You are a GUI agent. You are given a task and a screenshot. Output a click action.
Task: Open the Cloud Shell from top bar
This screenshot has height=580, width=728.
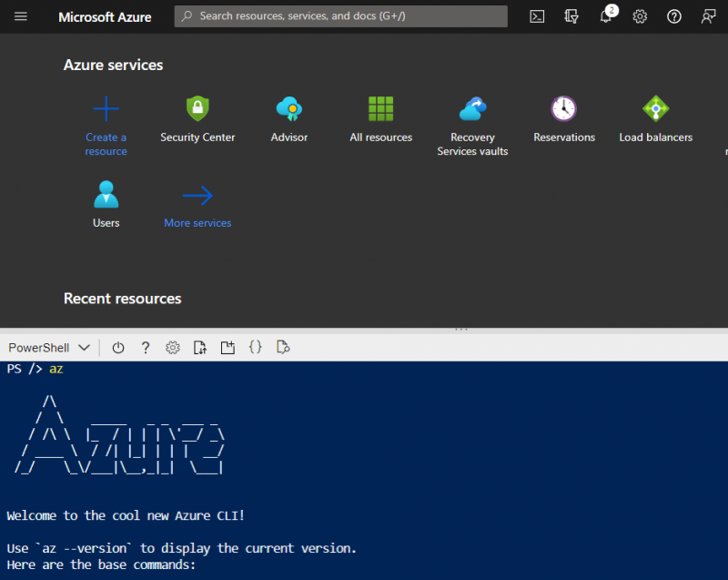pos(538,16)
